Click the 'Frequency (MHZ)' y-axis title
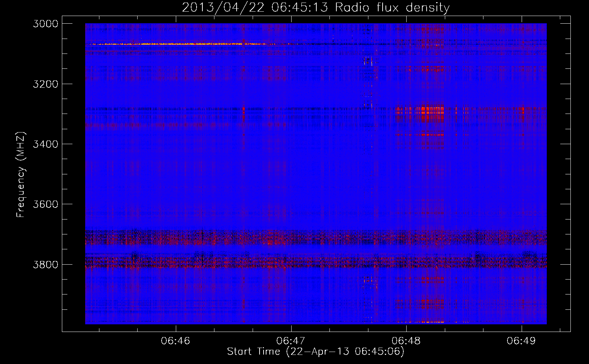The height and width of the screenshot is (364, 589). tap(21, 175)
